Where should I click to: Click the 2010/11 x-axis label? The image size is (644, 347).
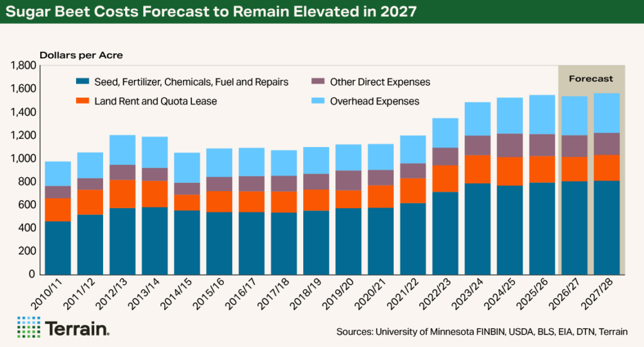point(47,294)
